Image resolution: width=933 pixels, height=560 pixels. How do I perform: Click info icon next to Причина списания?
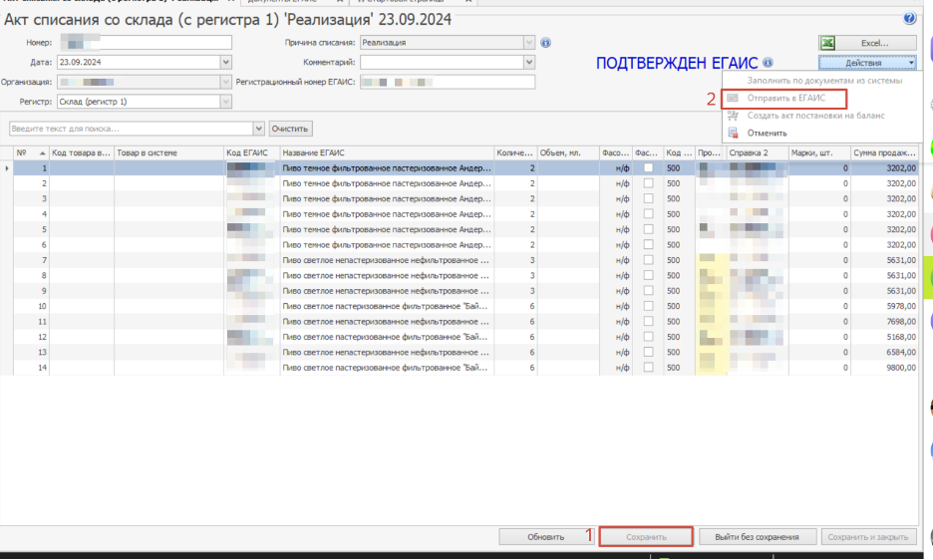pyautogui.click(x=545, y=43)
